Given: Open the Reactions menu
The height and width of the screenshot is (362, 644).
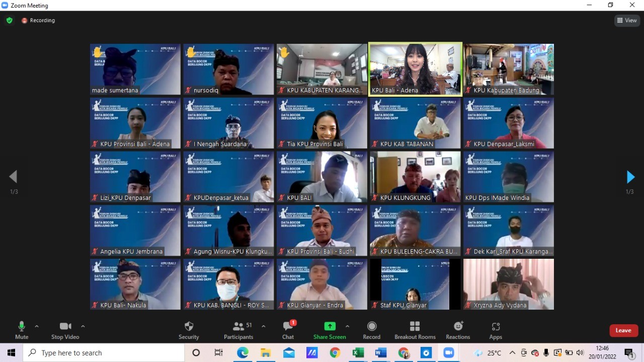Looking at the screenshot, I should (x=458, y=330).
